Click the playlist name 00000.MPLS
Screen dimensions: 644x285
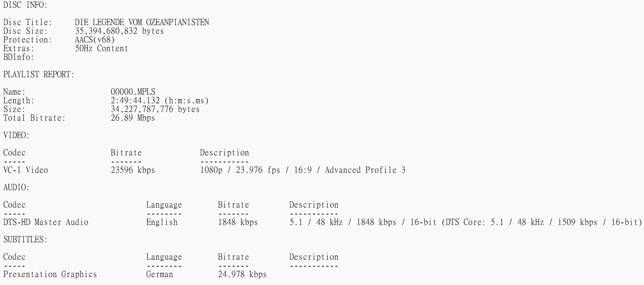click(133, 92)
